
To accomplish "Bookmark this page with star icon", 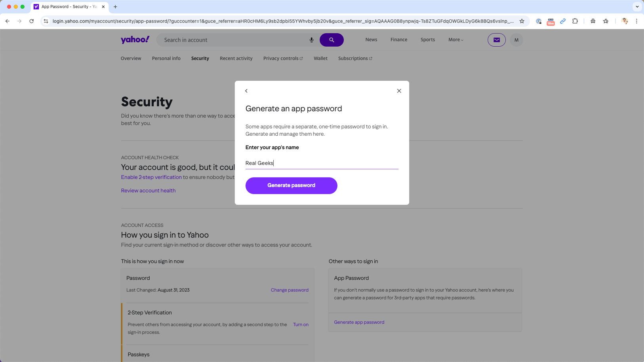I will point(522,21).
